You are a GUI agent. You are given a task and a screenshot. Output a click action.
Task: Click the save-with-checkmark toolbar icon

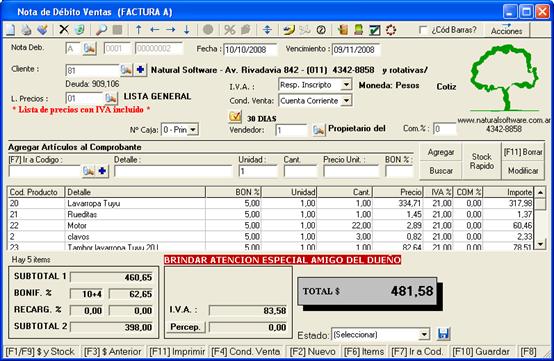(43, 30)
